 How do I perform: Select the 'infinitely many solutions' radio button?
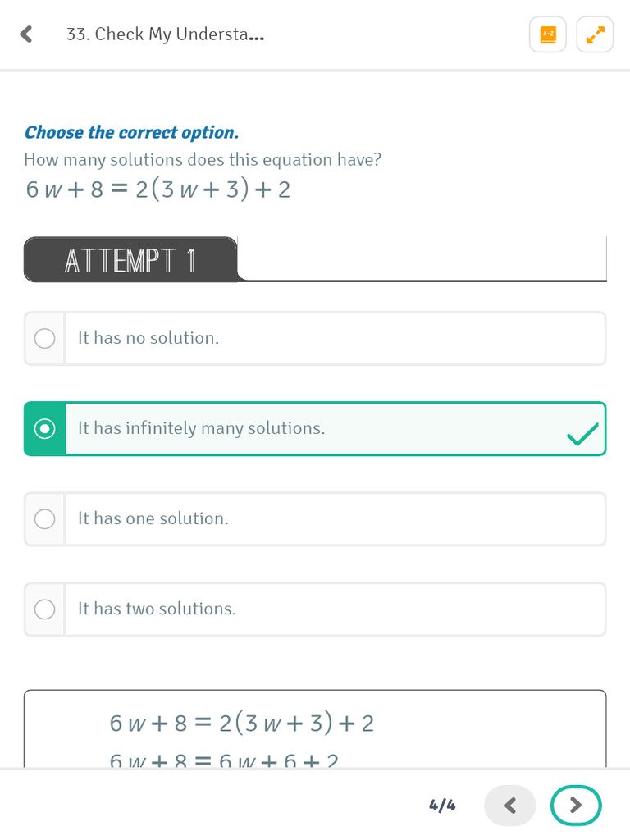45,428
